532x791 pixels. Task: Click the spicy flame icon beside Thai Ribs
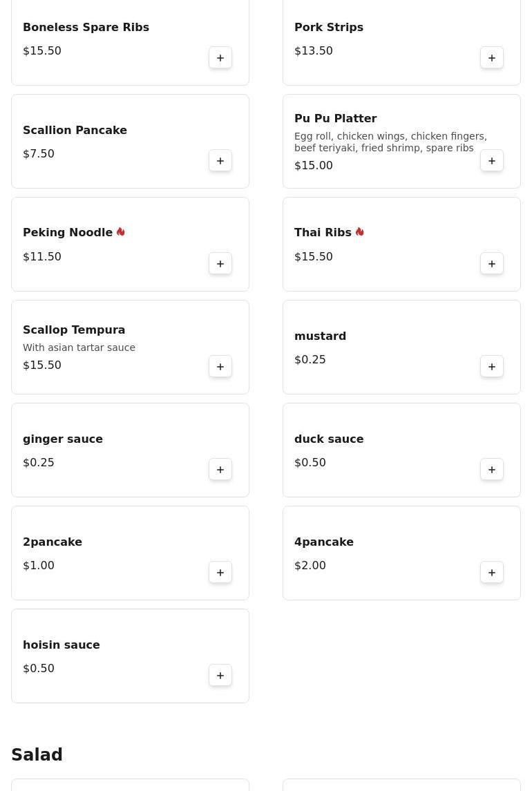(360, 232)
